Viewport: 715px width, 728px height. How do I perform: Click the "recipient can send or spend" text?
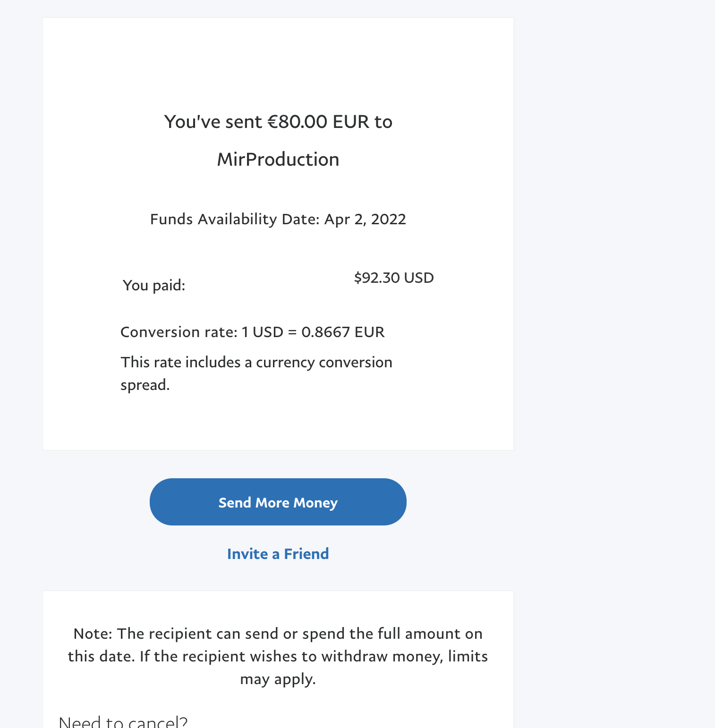[x=231, y=634]
